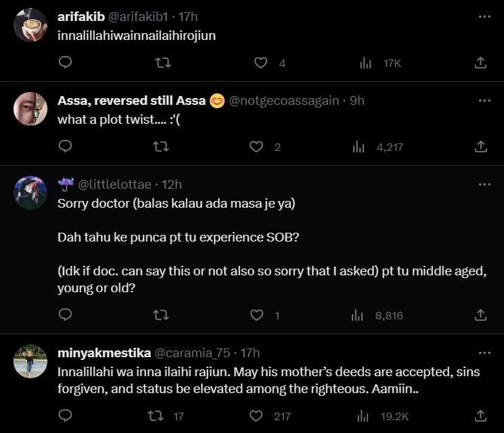504x433 pixels.
Task: Open arifakib's coffee avatar
Action: pos(30,26)
